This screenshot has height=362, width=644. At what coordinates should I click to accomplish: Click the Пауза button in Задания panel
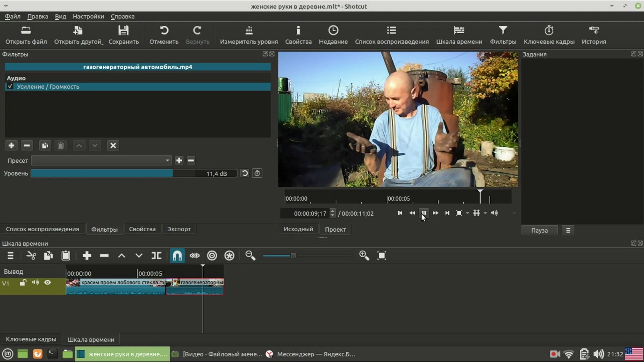(539, 231)
